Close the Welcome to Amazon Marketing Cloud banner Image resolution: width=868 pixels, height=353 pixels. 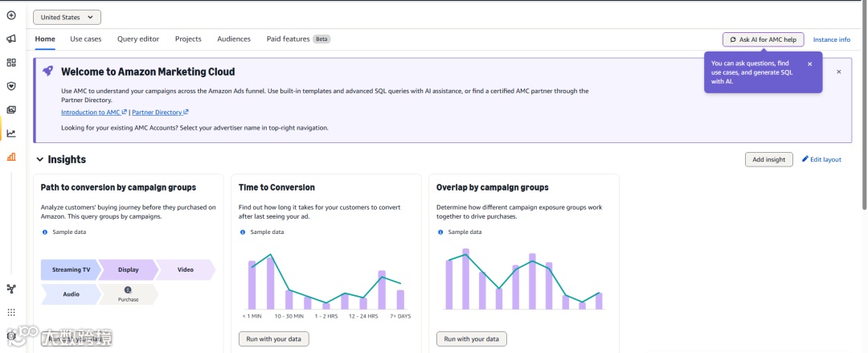(839, 72)
